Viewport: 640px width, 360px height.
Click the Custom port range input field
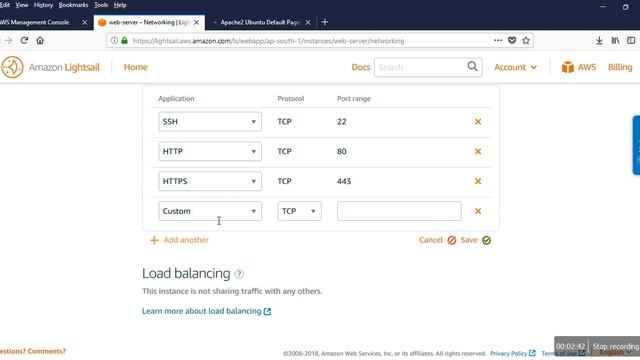coord(399,211)
